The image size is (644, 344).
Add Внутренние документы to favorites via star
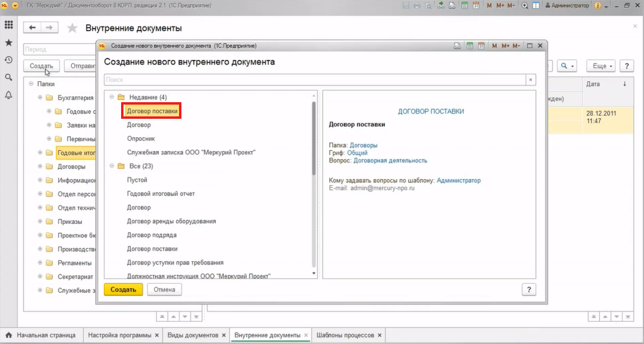[x=72, y=28]
